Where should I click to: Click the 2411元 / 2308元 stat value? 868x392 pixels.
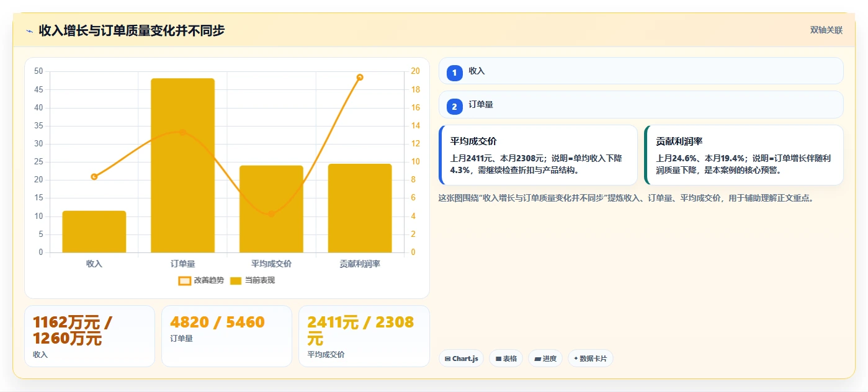click(360, 331)
